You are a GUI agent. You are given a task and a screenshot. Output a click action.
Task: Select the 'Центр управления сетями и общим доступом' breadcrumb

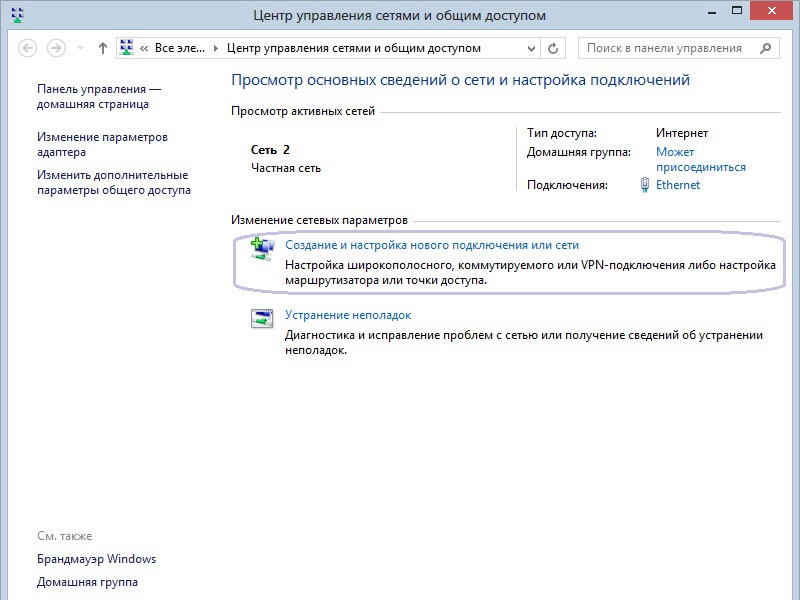[x=354, y=48]
